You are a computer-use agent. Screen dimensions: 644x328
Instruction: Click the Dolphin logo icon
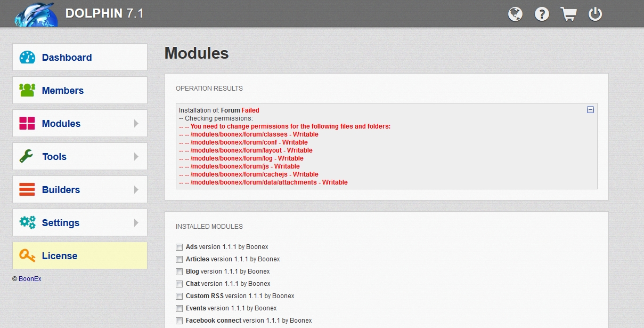tap(35, 14)
